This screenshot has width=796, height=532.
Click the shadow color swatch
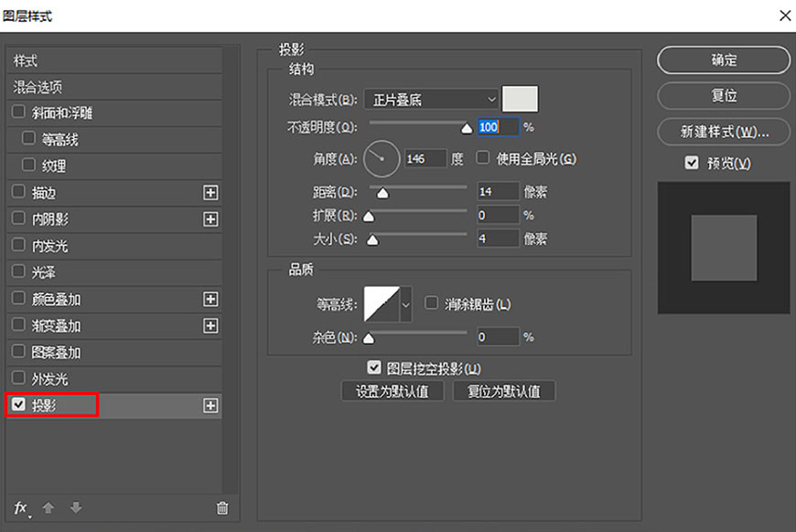click(x=519, y=98)
